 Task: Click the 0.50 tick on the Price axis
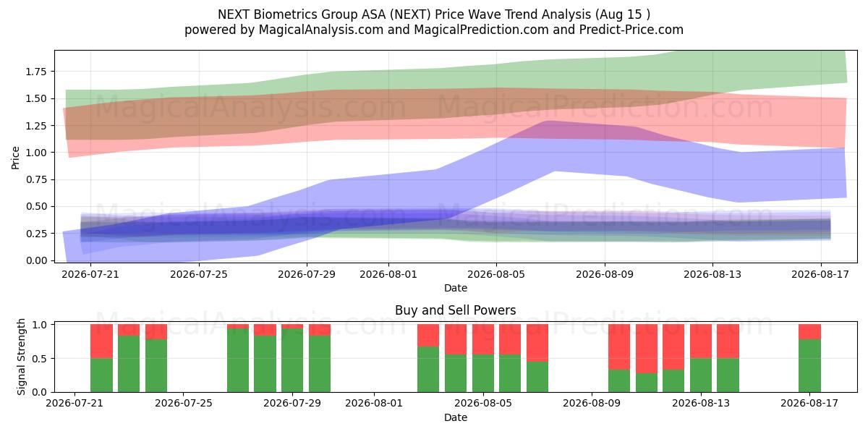[36, 207]
